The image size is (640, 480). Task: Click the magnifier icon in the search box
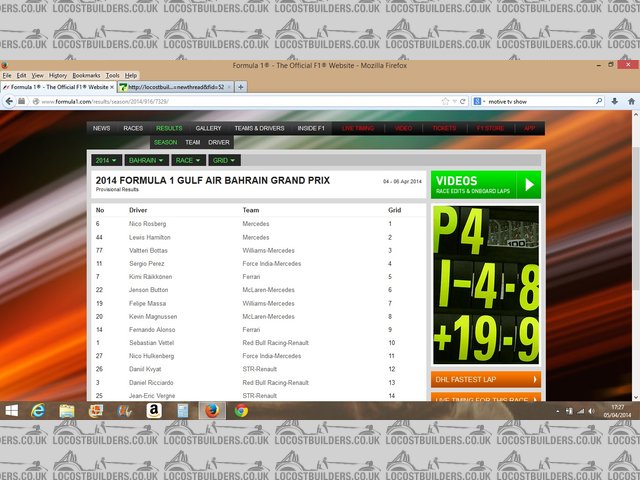coord(599,101)
